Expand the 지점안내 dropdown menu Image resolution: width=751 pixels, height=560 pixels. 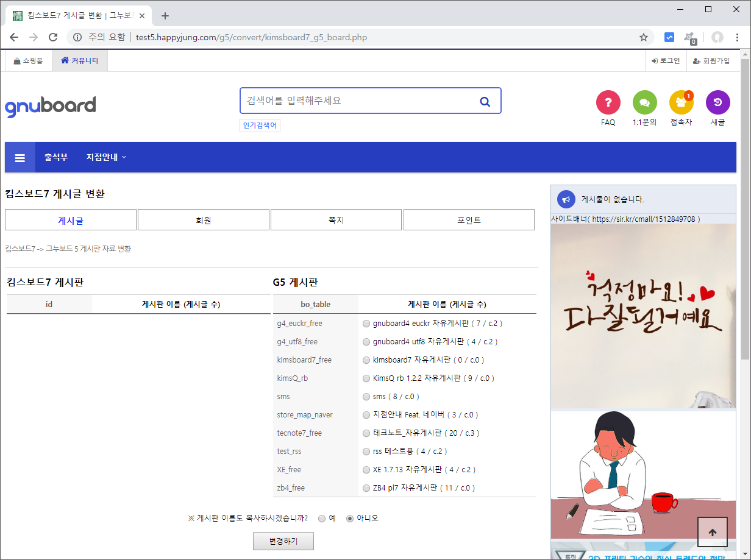coord(106,157)
